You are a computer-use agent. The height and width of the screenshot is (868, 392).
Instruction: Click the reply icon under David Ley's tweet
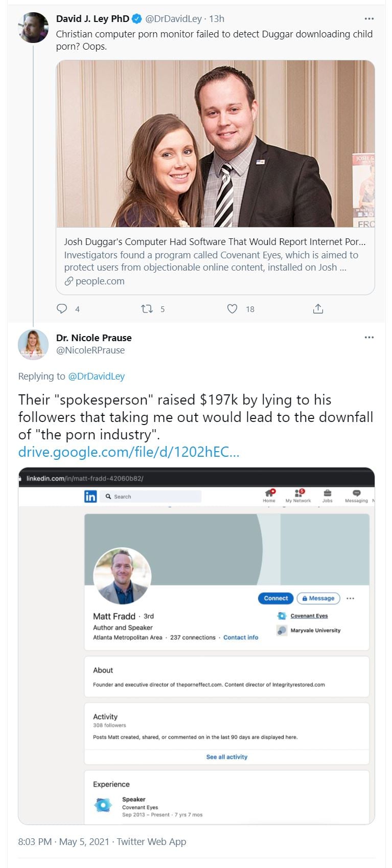point(62,308)
